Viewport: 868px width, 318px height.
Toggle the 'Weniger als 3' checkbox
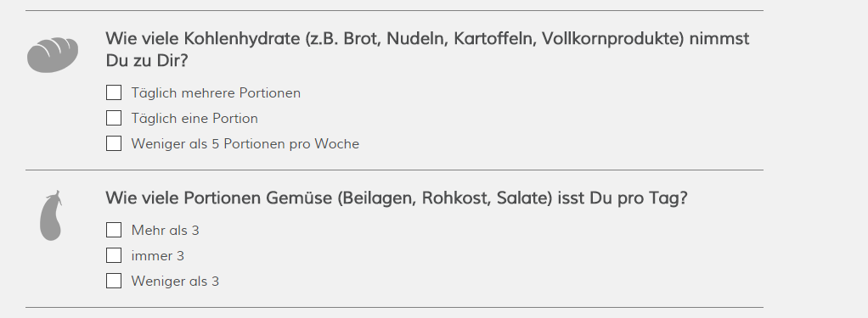pos(114,281)
